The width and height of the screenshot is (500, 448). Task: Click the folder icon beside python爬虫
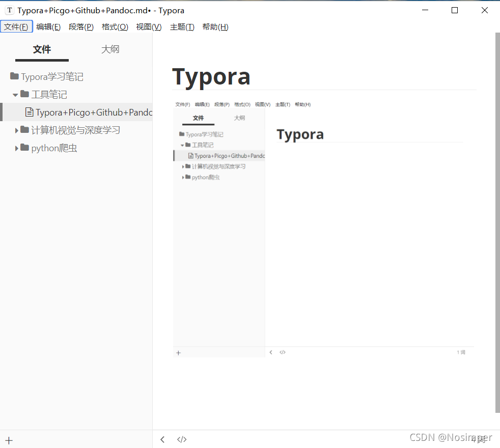pos(24,147)
